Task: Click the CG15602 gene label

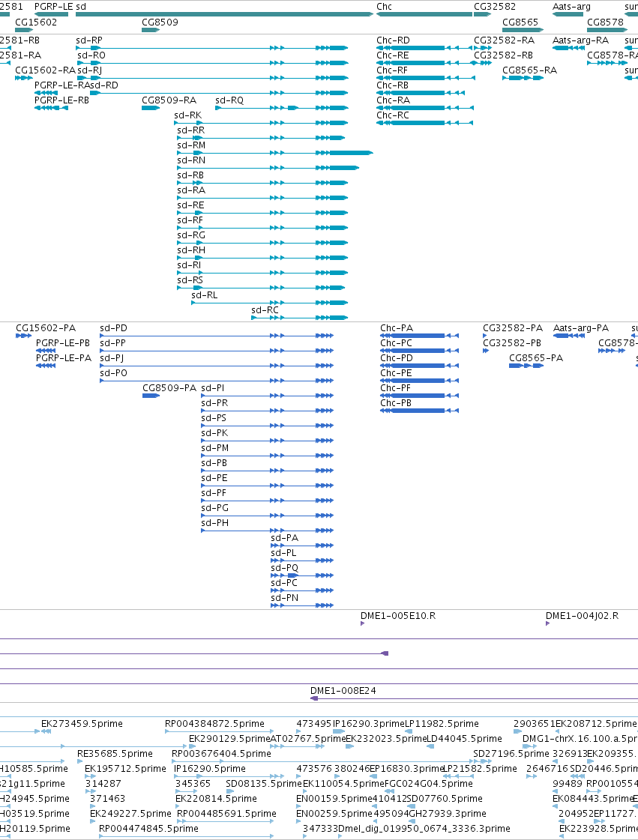Action: [x=36, y=22]
